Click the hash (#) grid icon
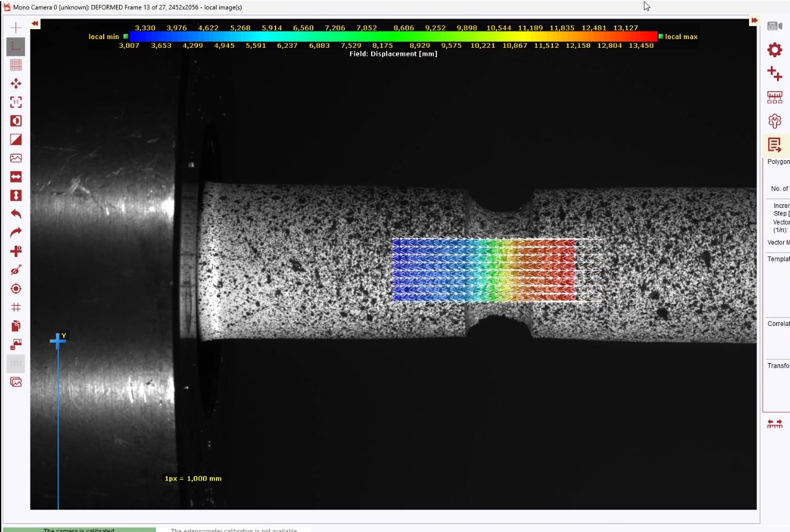Viewport: 790px width, 532px height. coord(16,307)
